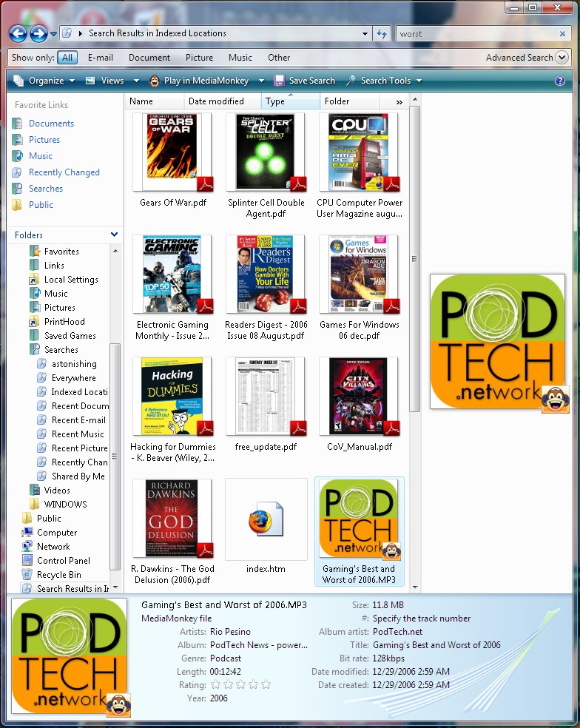
Task: Go back with the Back arrow button
Action: [18, 33]
